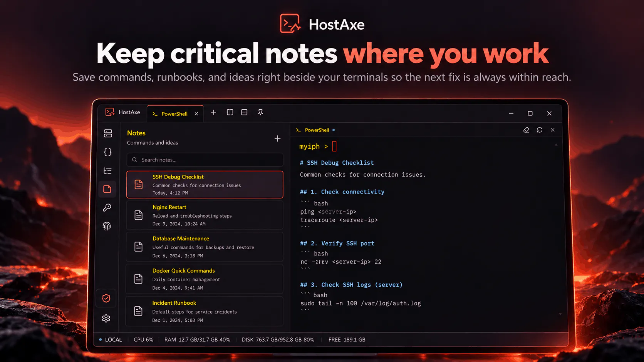Image resolution: width=644 pixels, height=362 pixels.
Task: Select the Notes file icon in sidebar
Action: click(107, 189)
